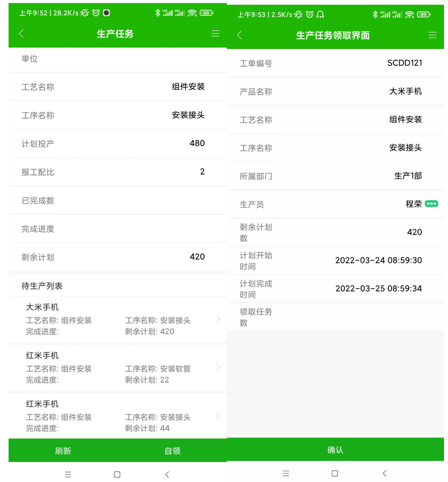This screenshot has height=482, width=448.
Task: Click 所属部门 value 生产1部
Action: pyautogui.click(x=408, y=176)
